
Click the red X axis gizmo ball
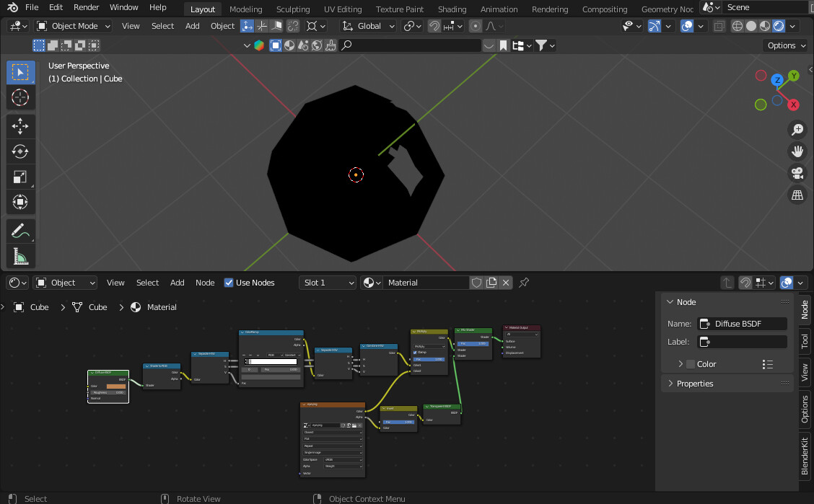[x=793, y=105]
